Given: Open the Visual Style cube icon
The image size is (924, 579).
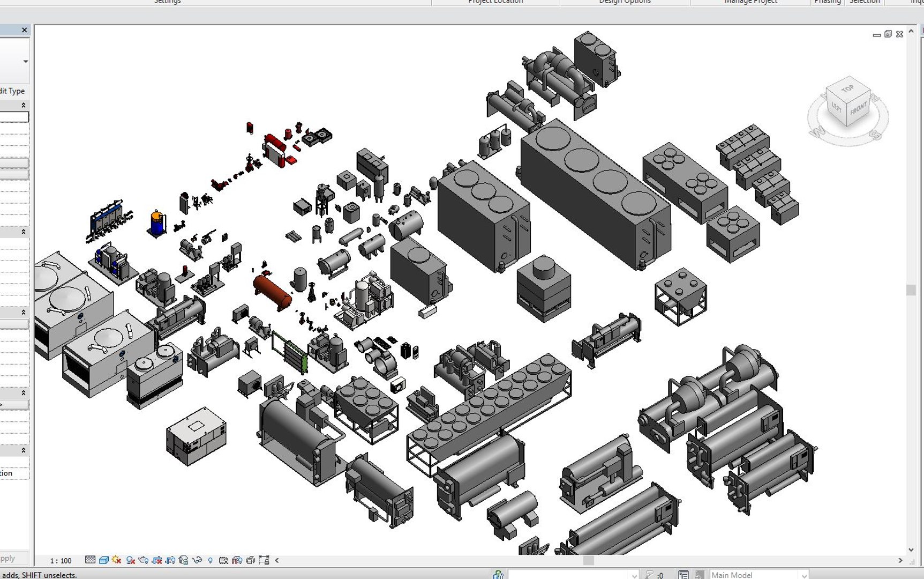Looking at the screenshot, I should (103, 560).
